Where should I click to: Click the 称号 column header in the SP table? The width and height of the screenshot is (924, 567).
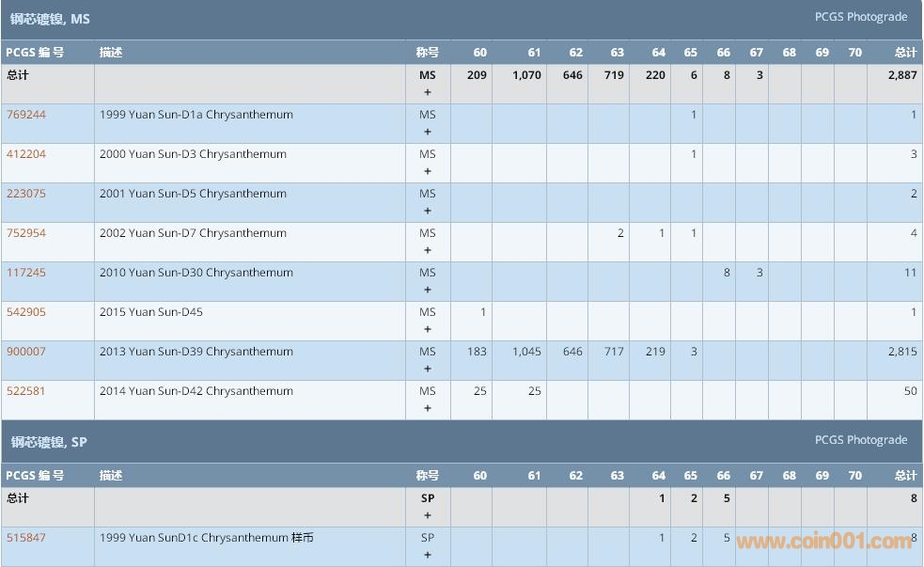(x=428, y=476)
